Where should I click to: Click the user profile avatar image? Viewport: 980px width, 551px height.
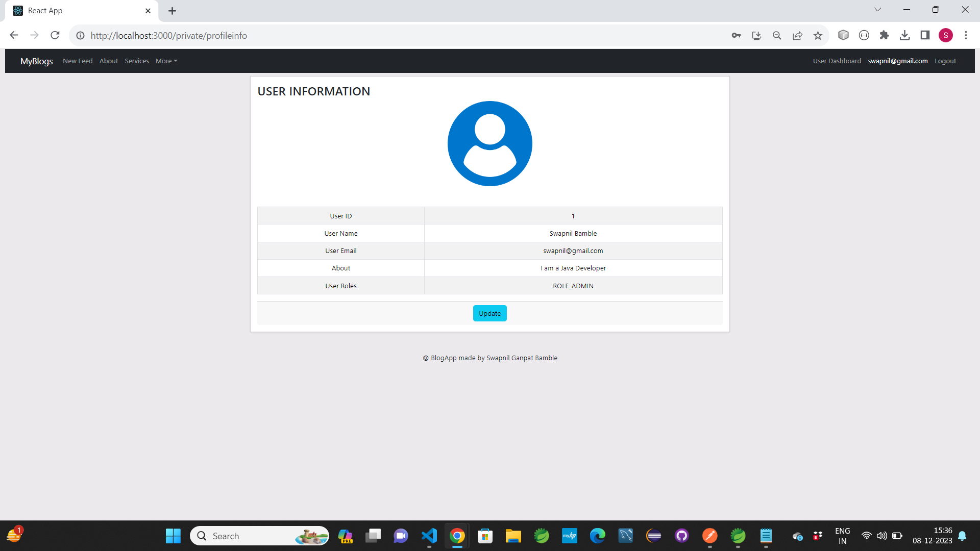click(x=489, y=143)
